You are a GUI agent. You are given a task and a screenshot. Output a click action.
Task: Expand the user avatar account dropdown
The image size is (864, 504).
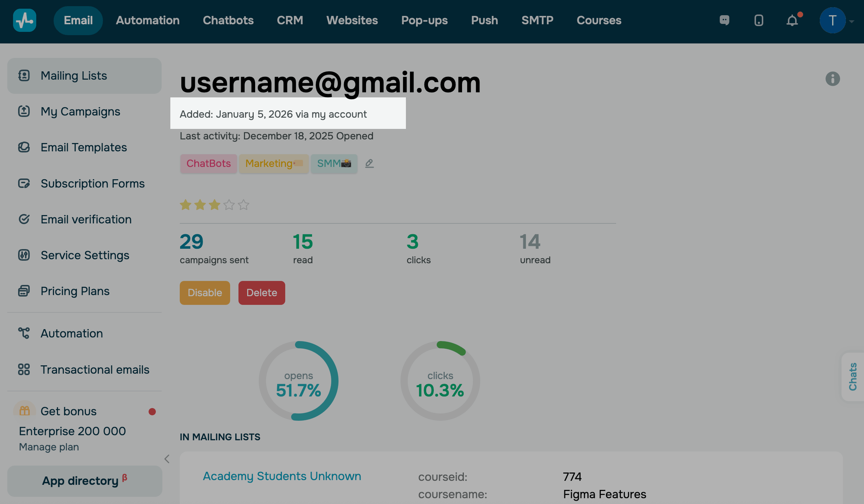(851, 21)
